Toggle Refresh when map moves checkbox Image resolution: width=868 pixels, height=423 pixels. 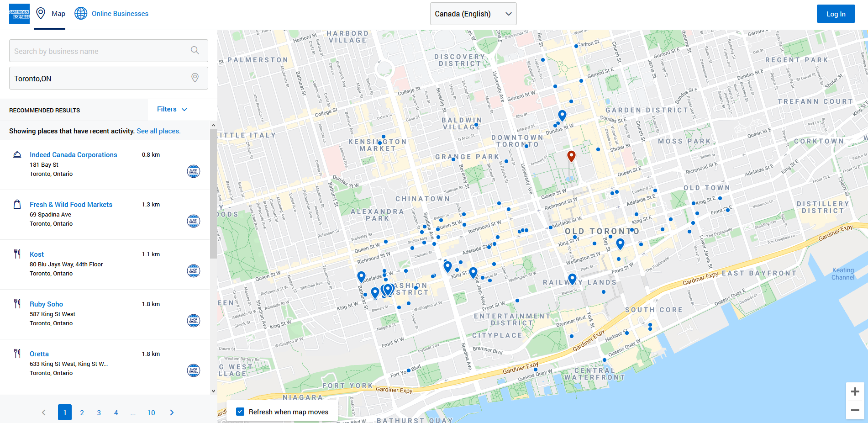(240, 412)
